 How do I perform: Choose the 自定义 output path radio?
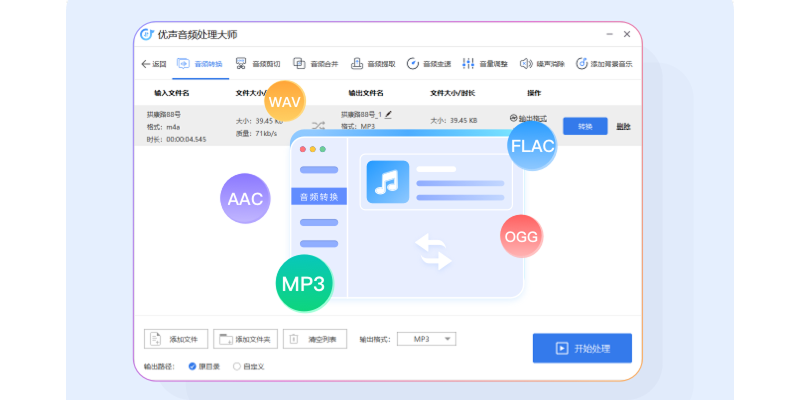[237, 366]
